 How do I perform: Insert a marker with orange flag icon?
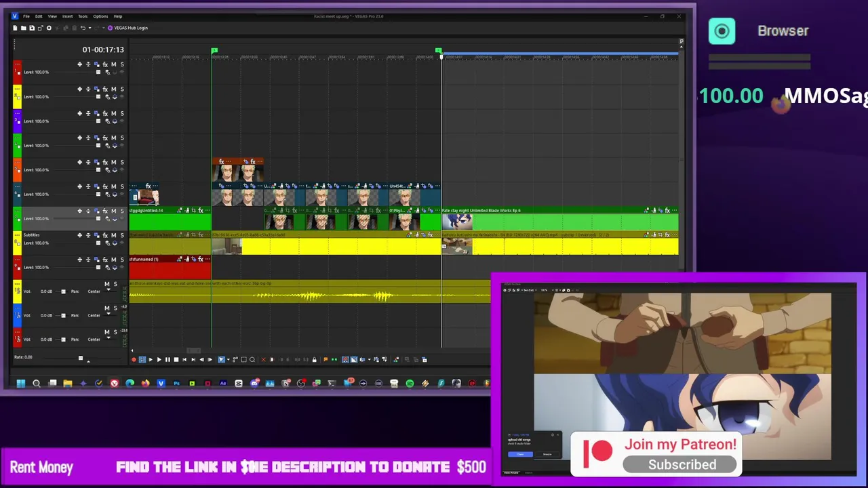click(325, 359)
